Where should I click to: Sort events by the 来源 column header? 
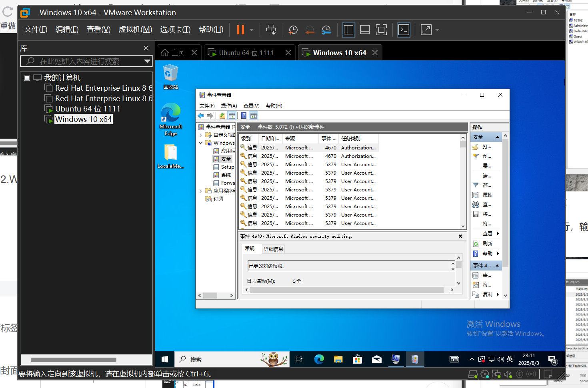(x=300, y=139)
